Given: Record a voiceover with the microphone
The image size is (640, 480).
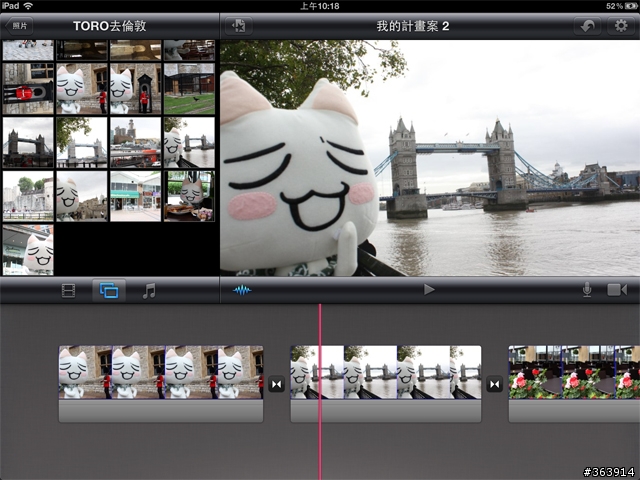Looking at the screenshot, I should pos(587,290).
